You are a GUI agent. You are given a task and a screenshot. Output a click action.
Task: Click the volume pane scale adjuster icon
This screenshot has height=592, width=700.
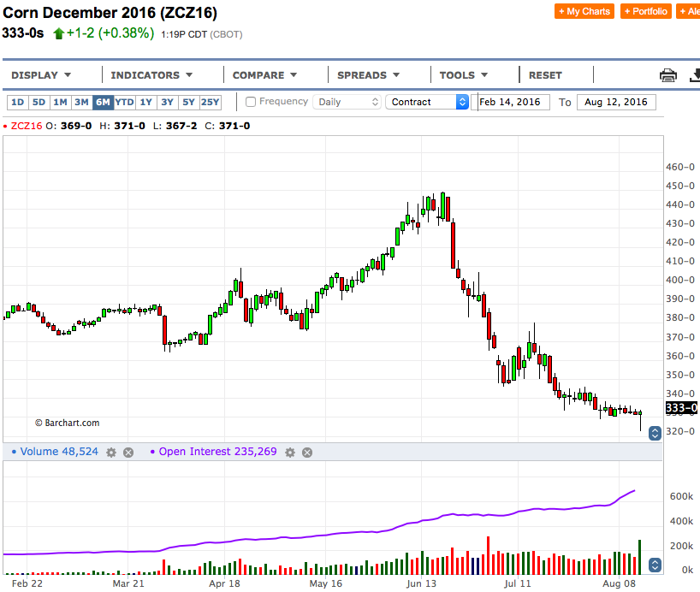[x=655, y=565]
